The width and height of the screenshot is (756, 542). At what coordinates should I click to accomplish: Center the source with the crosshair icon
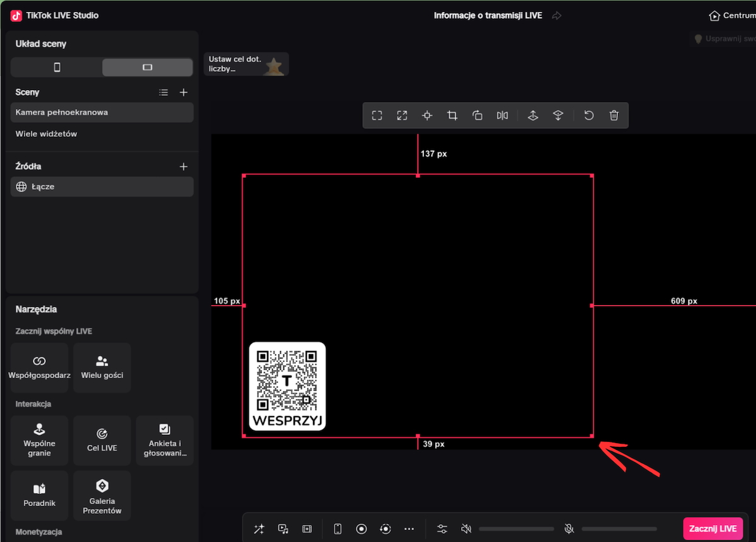coord(427,115)
